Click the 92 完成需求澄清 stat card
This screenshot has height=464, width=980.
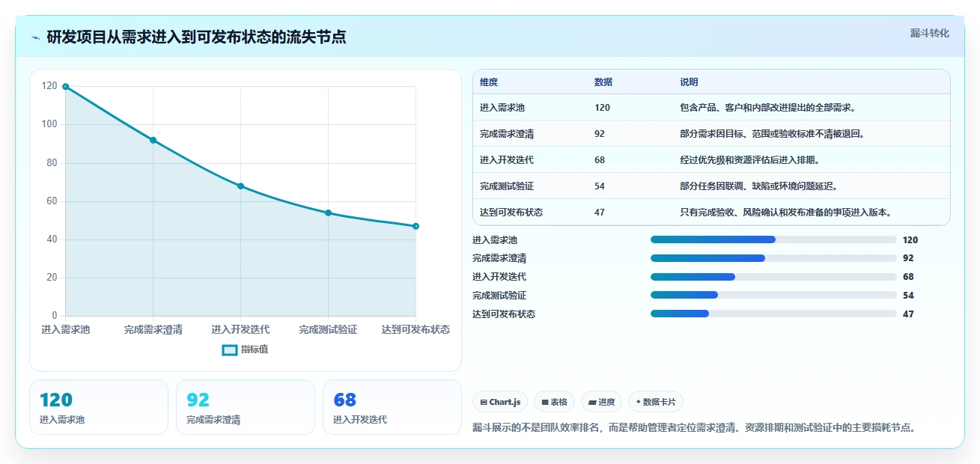coord(246,407)
